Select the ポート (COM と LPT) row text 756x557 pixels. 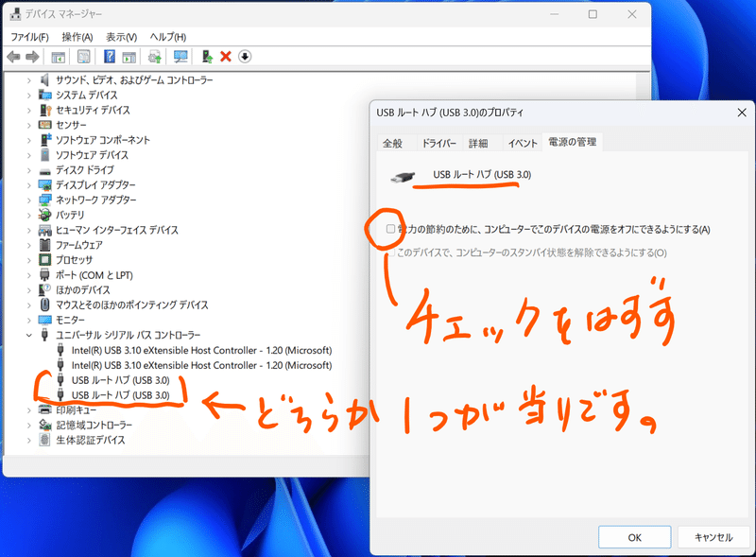click(x=94, y=275)
